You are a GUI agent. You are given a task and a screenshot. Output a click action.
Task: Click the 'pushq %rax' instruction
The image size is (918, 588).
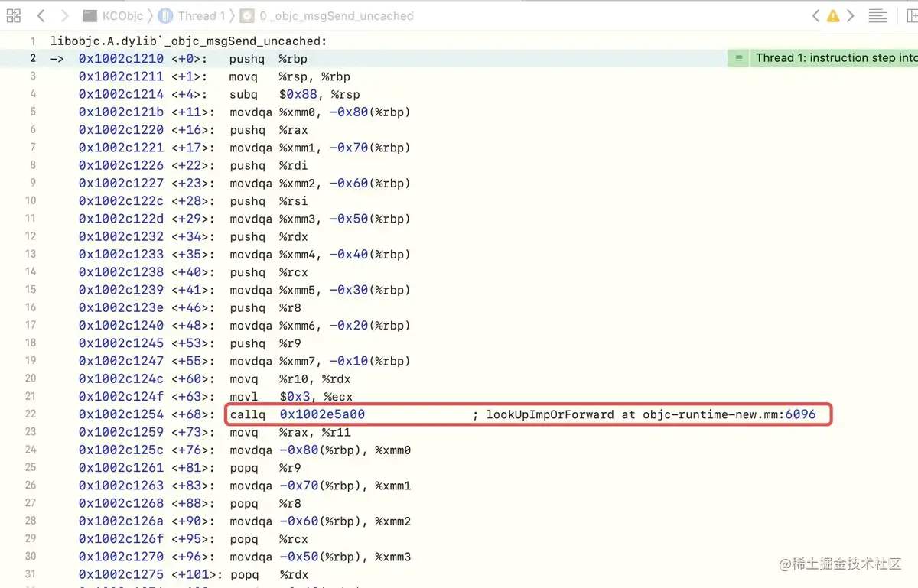(x=269, y=130)
